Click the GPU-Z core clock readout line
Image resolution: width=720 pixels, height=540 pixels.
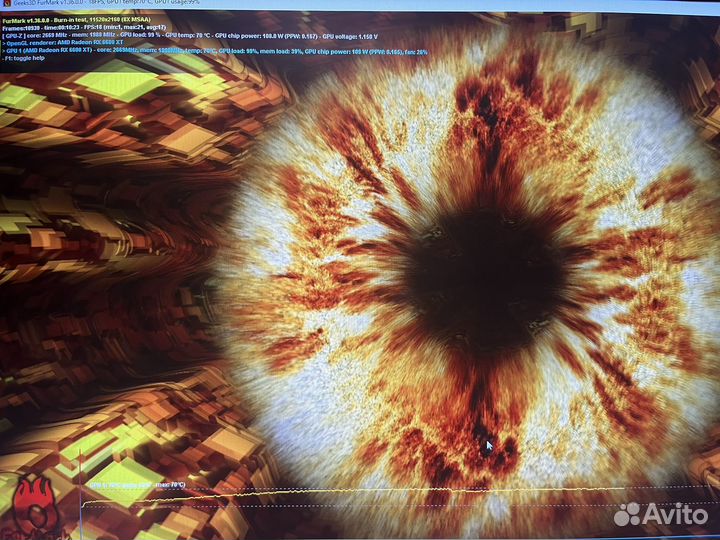click(x=40, y=37)
